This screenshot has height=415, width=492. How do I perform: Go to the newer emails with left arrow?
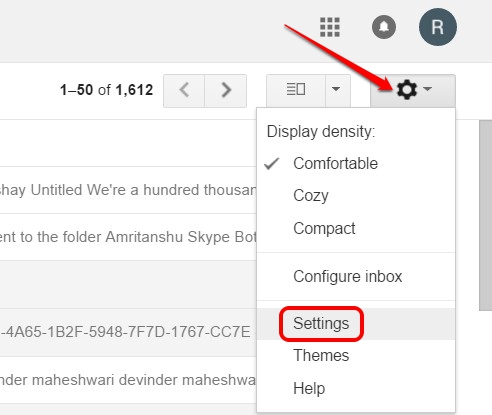click(x=184, y=90)
